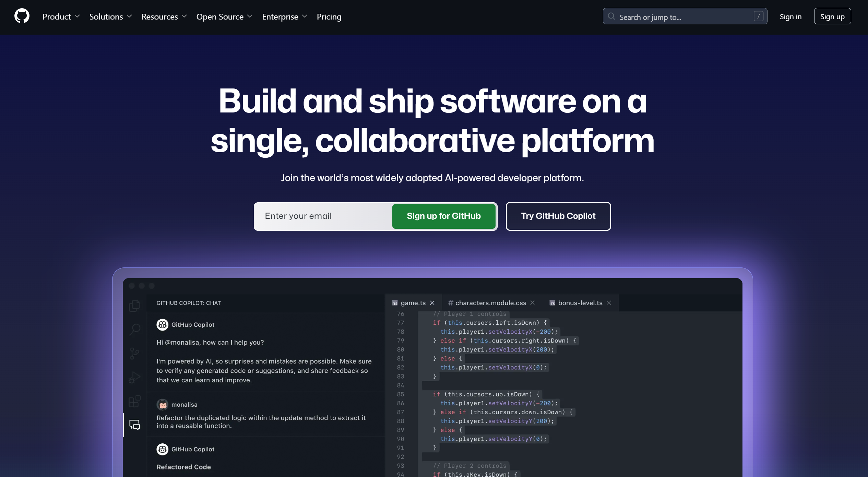868x477 pixels.
Task: Open the Extensions blocks icon in sidebar
Action: pos(134,401)
